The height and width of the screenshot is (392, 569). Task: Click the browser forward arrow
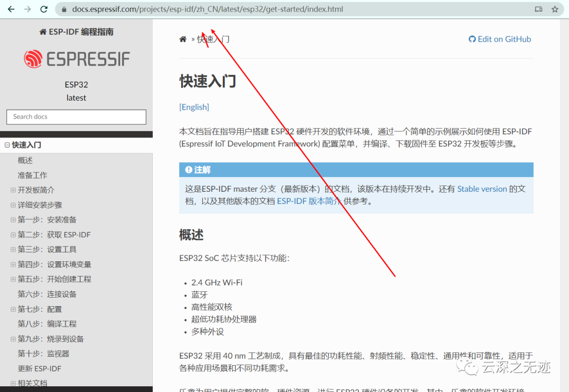(27, 9)
